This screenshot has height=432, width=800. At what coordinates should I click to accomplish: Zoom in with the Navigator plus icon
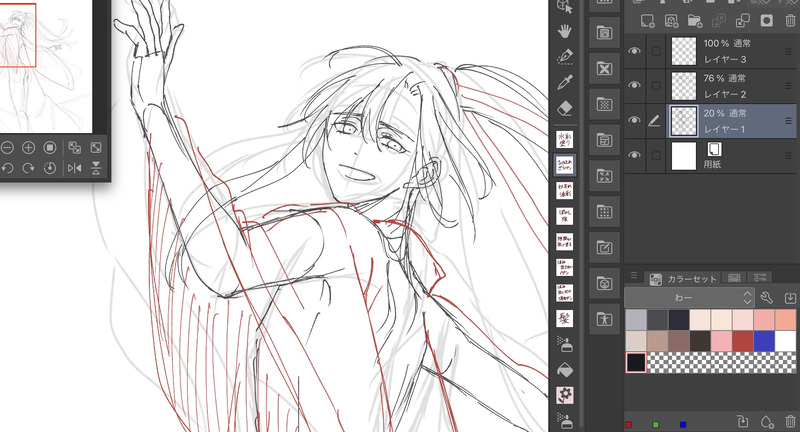click(x=28, y=147)
